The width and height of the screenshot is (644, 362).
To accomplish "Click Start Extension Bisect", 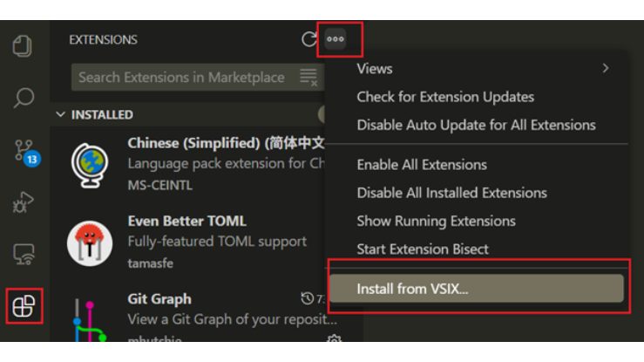I will tap(423, 249).
